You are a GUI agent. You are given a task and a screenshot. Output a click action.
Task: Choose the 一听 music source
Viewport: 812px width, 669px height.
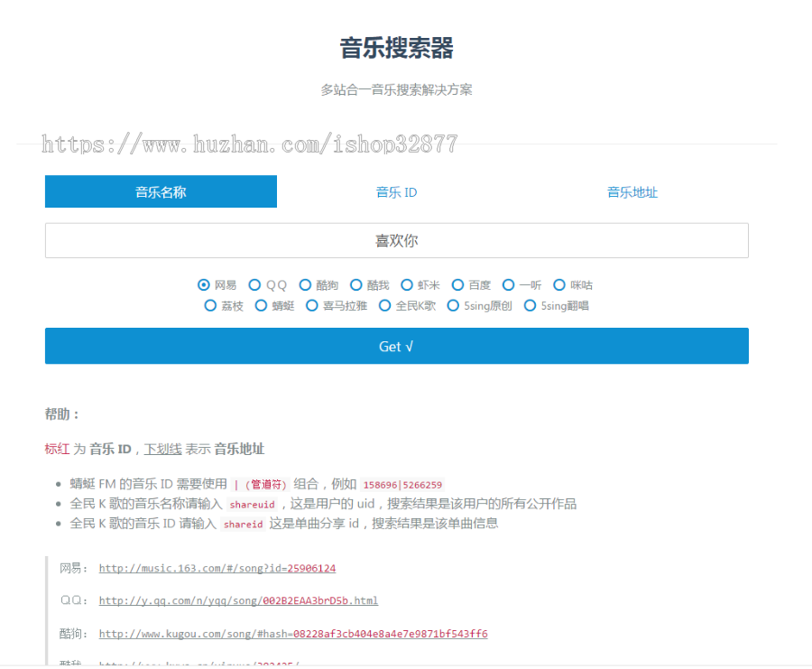coord(509,285)
